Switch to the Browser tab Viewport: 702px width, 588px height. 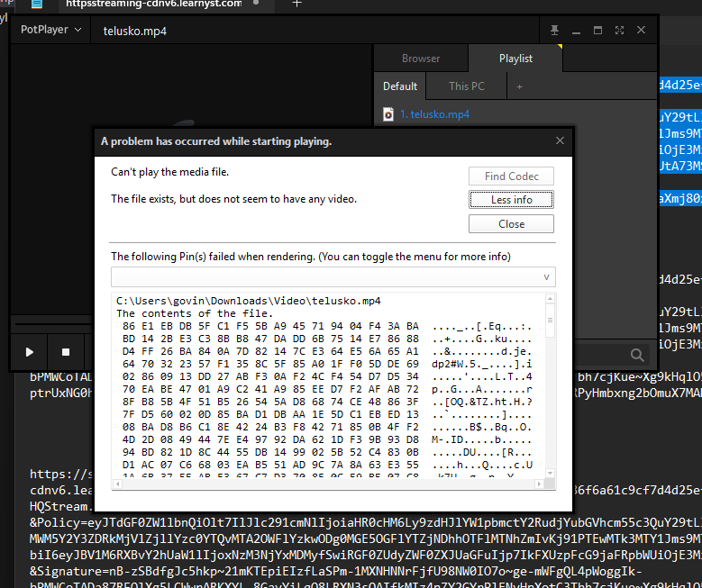[x=421, y=59]
